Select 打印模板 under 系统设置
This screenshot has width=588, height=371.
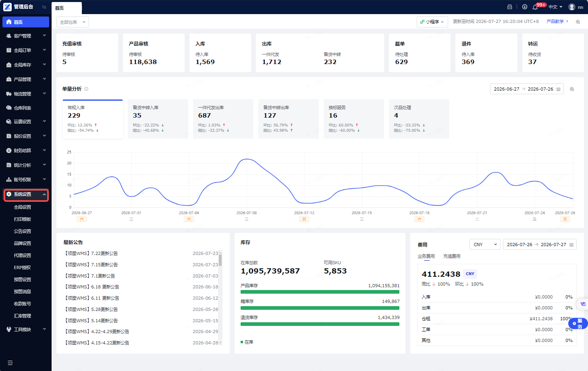click(x=23, y=219)
